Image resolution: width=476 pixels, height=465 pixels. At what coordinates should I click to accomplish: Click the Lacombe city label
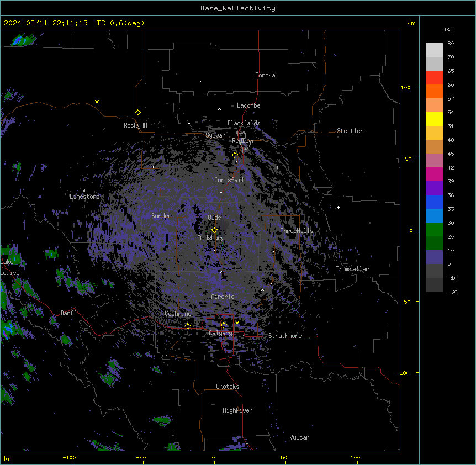coord(248,105)
